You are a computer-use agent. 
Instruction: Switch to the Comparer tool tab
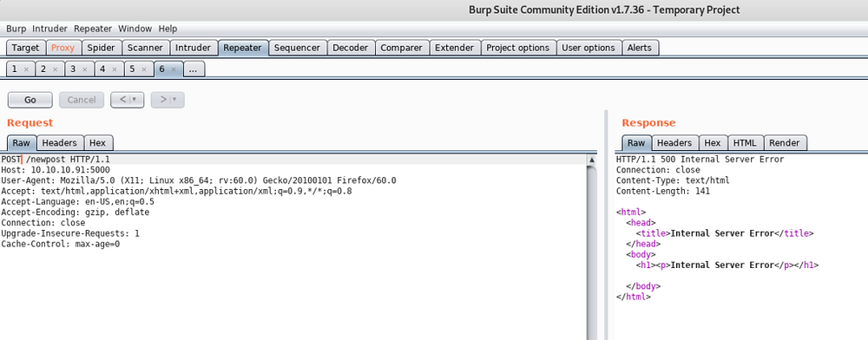[401, 48]
